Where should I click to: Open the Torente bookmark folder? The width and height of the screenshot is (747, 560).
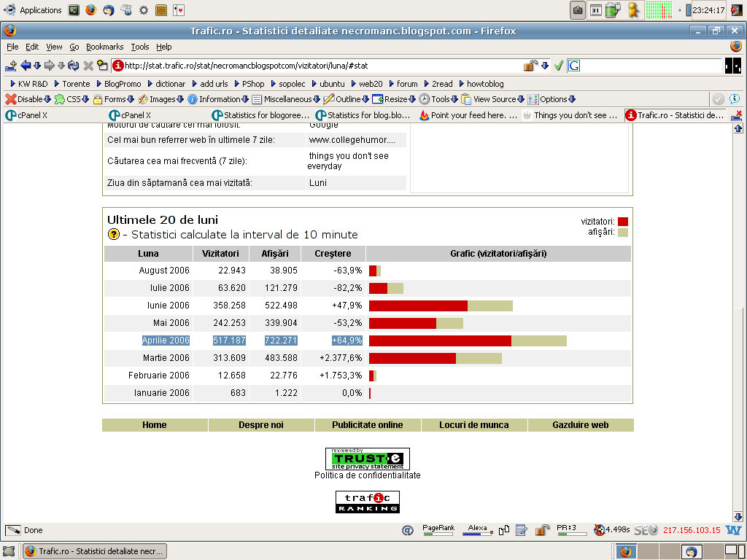72,84
